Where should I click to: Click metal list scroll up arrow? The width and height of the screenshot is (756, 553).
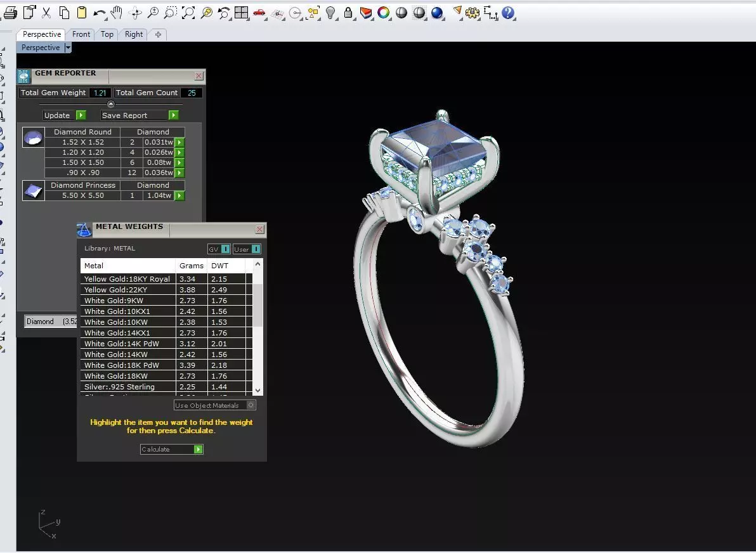(x=258, y=264)
